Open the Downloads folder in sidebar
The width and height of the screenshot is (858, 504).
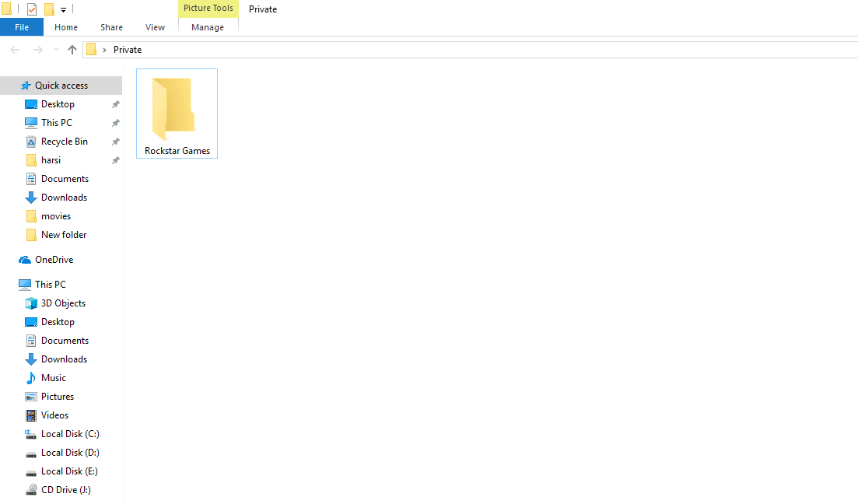[x=64, y=197]
